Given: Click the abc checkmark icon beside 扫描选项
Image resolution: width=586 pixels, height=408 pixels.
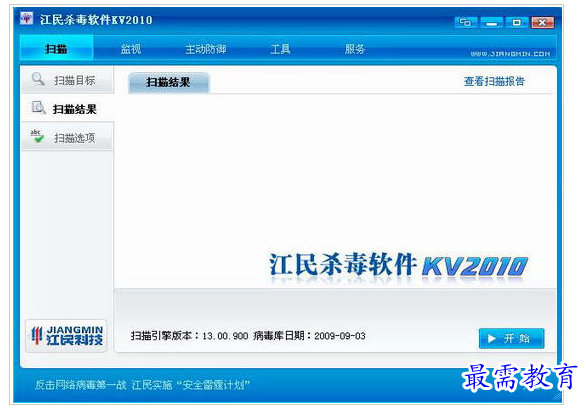Looking at the screenshot, I should (x=37, y=136).
